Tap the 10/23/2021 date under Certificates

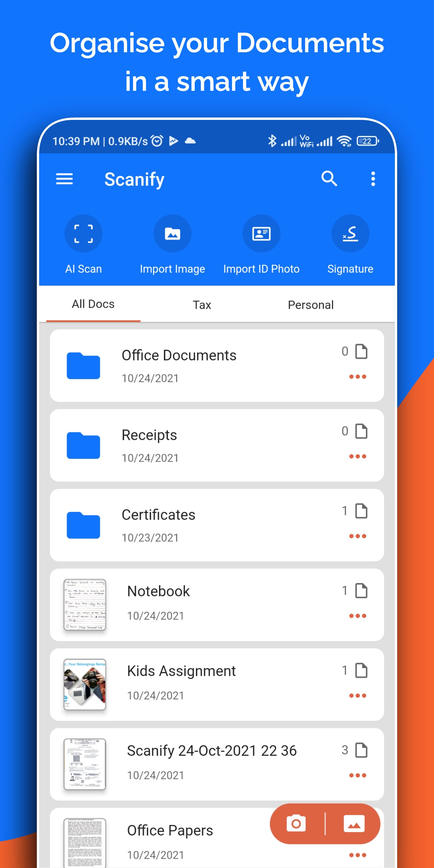click(150, 538)
